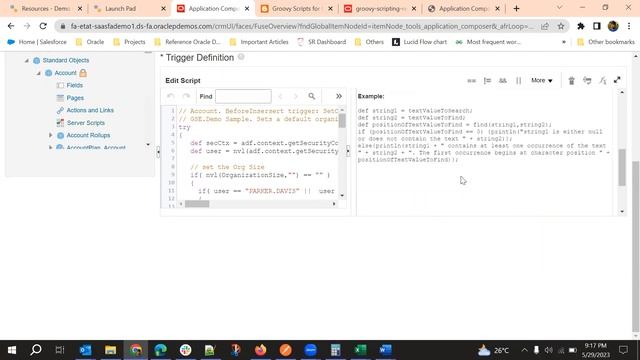The width and height of the screenshot is (640, 360).
Task: Open Outlook from the taskbar
Action: pos(85,350)
